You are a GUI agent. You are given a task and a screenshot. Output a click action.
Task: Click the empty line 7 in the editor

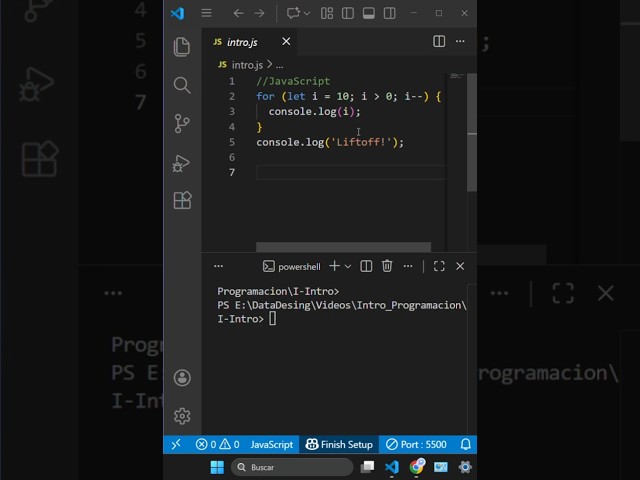coord(351,173)
